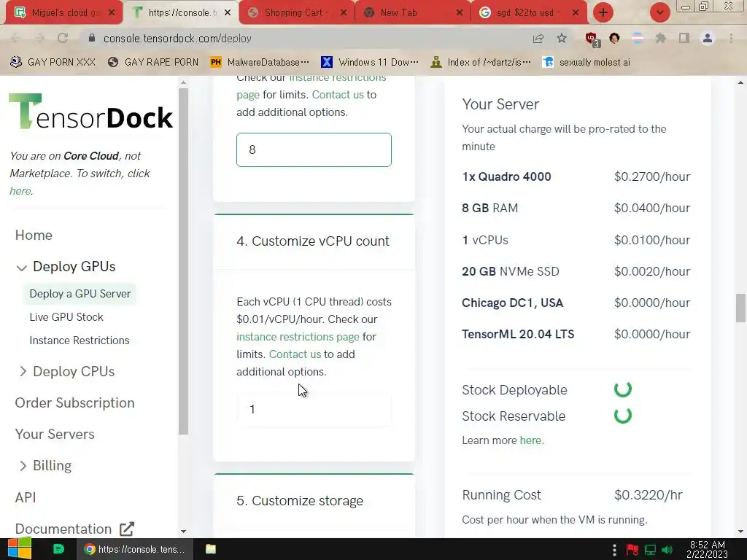Click Contact us link in vCPU section
Image resolution: width=747 pixels, height=560 pixels.
(x=295, y=354)
